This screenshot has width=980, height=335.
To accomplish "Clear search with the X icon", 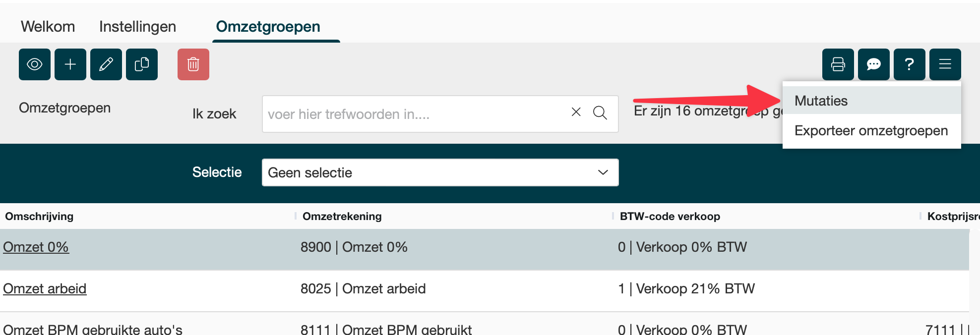I will 576,112.
